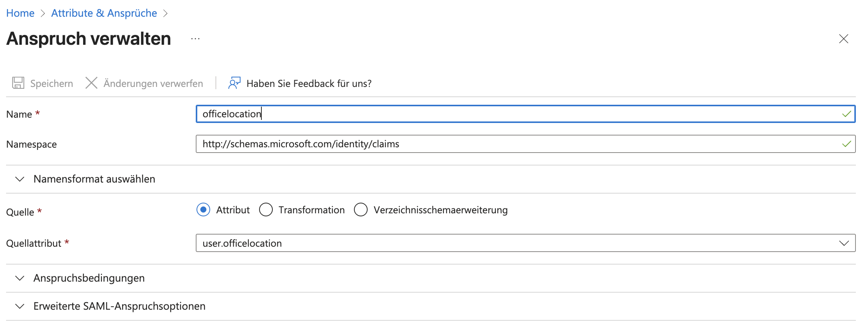The image size is (868, 334).
Task: Click Haben Sie Feedback für uns?
Action: pyautogui.click(x=309, y=83)
